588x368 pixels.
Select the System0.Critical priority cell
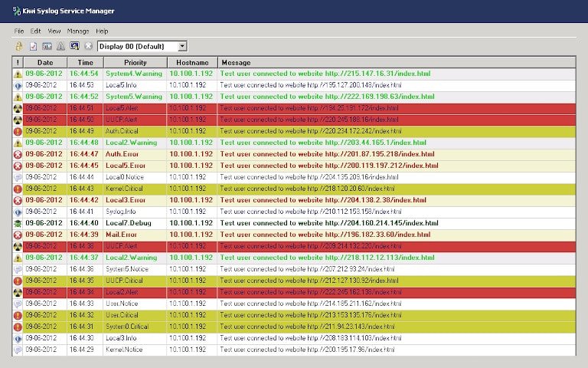pos(136,327)
